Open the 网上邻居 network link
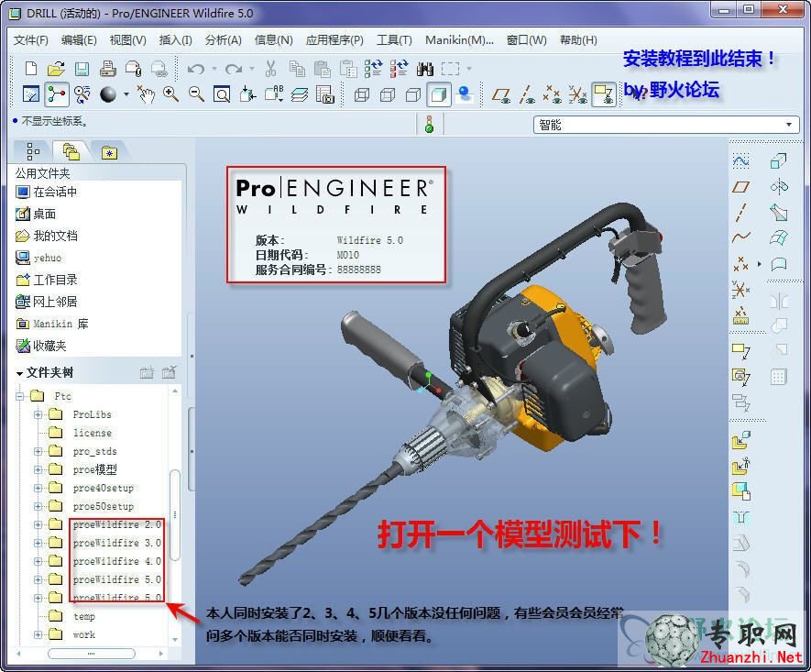This screenshot has width=811, height=672. (47, 302)
